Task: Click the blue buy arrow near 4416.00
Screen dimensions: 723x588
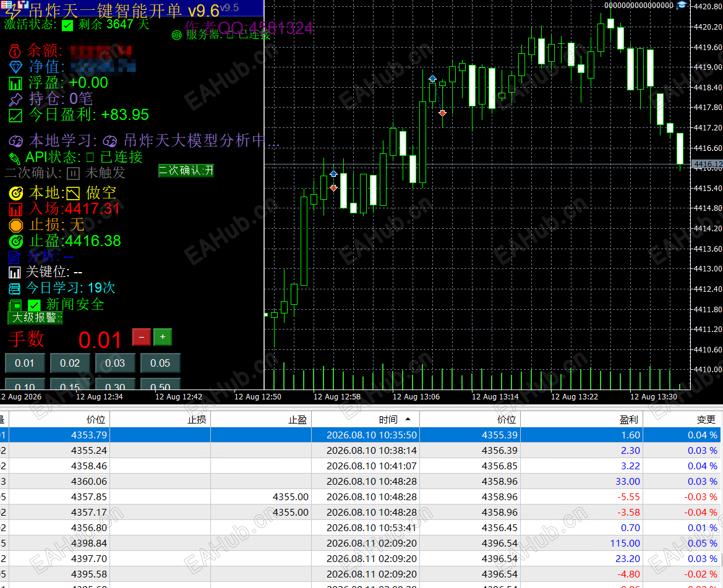Action: tap(333, 174)
